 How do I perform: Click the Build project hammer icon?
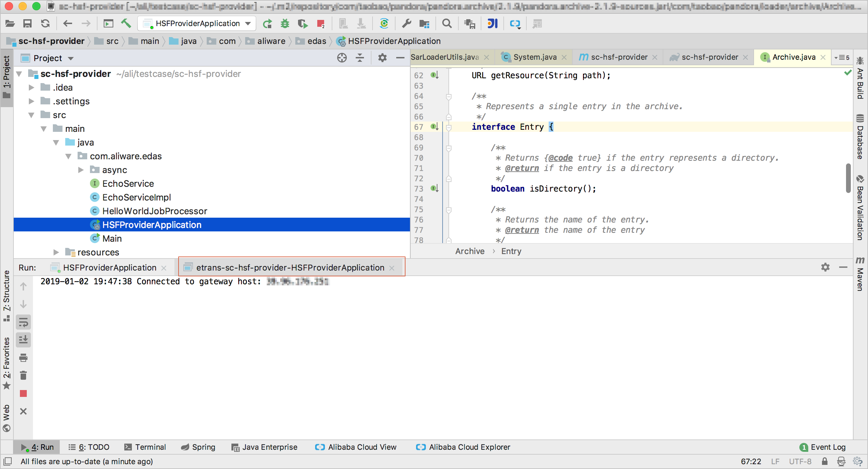click(x=126, y=24)
